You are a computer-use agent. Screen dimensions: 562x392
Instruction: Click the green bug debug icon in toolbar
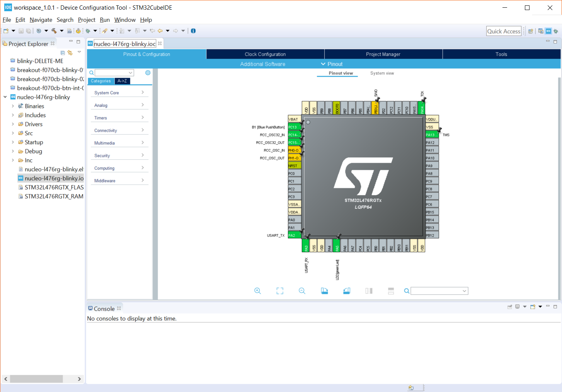point(88,31)
